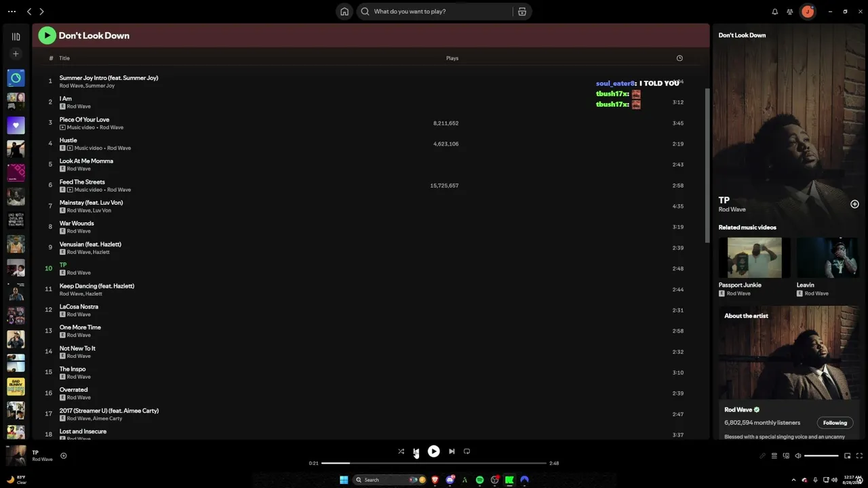Open Brave browser from the taskbar
Image resolution: width=868 pixels, height=488 pixels.
tap(435, 480)
